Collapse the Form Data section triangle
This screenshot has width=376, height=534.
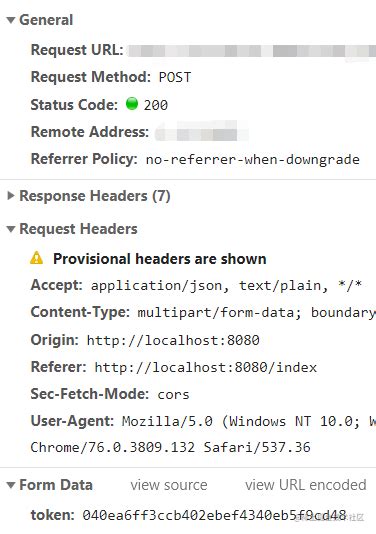(11, 485)
